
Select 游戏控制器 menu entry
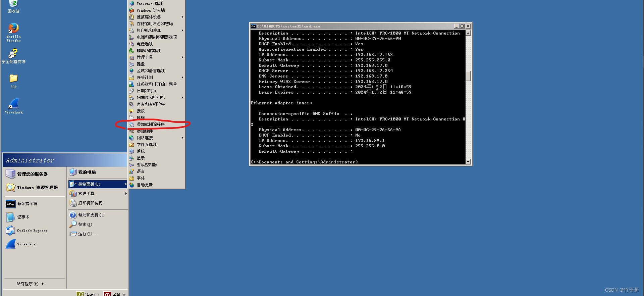156,164
